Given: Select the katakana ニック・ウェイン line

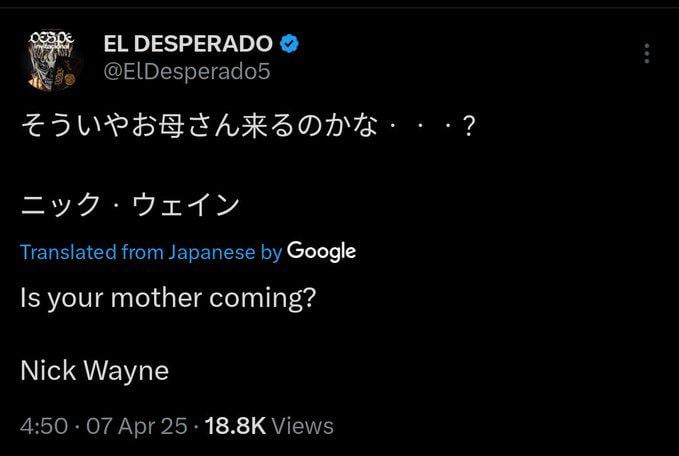Looking at the screenshot, I should coord(130,204).
